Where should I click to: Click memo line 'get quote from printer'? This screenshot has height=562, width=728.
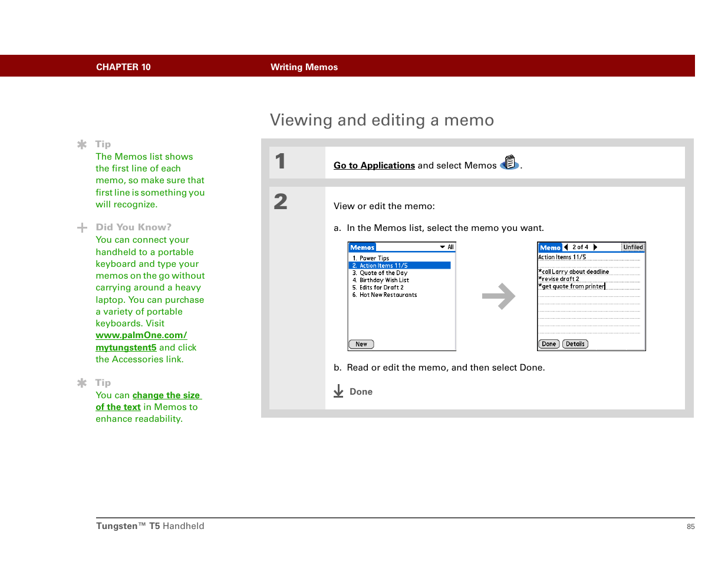(572, 286)
